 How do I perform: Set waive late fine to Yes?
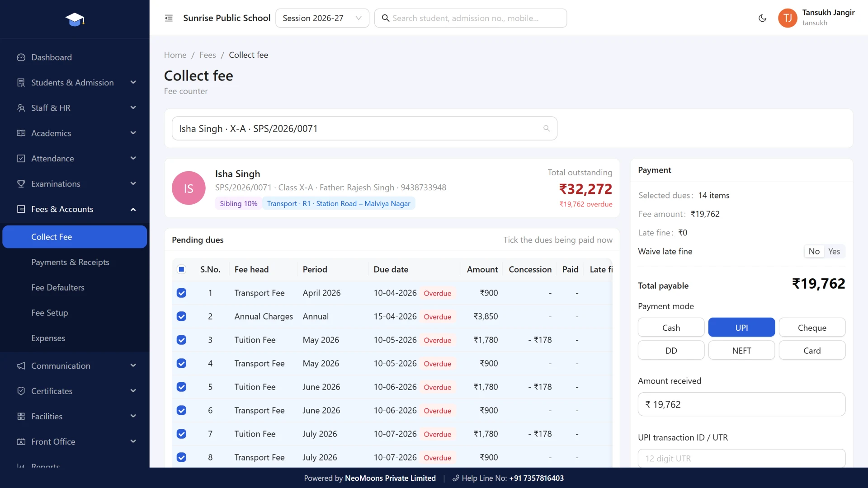834,251
